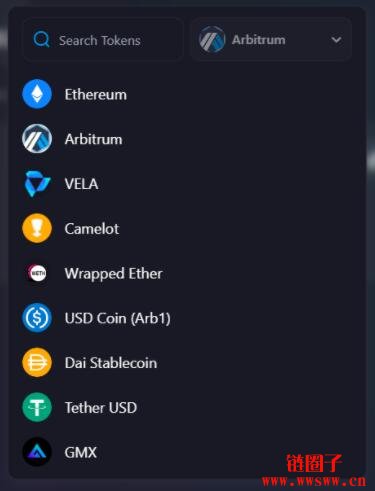Viewport: 375px width, 491px height.
Task: Choose Tether USD token label
Action: [x=101, y=408]
